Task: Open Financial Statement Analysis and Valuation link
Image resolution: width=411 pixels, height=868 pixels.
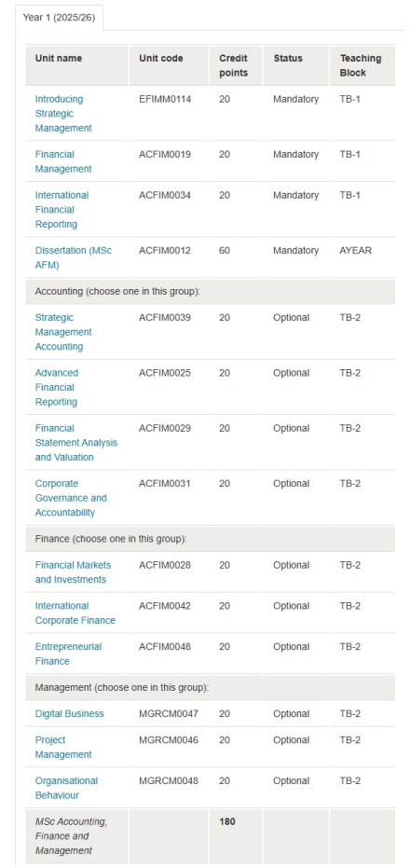Action: [x=75, y=443]
